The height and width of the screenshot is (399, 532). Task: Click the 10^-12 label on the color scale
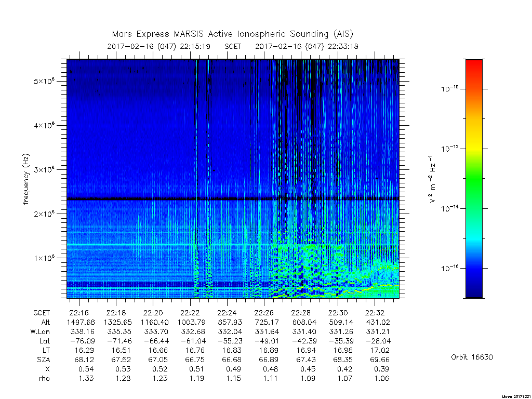[x=449, y=148]
